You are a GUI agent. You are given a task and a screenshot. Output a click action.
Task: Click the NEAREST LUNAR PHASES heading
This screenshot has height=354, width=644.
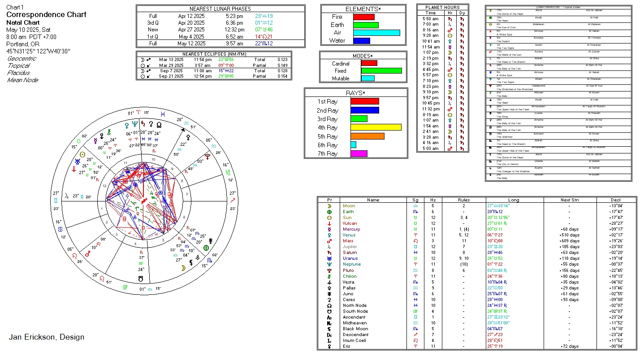(x=220, y=9)
